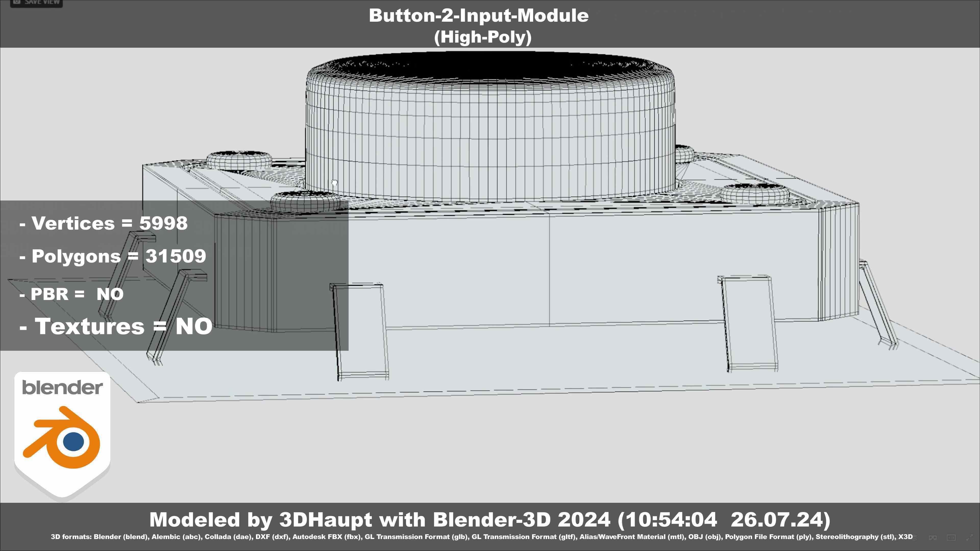Switch to theater mode icon

coord(951,538)
